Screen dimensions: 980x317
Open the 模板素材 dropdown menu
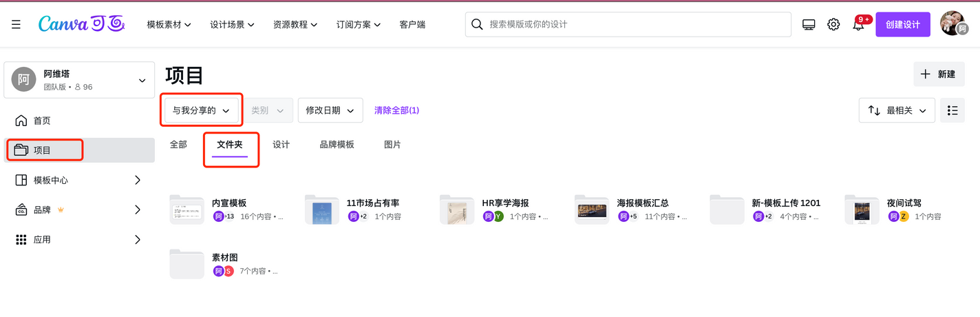(x=169, y=24)
